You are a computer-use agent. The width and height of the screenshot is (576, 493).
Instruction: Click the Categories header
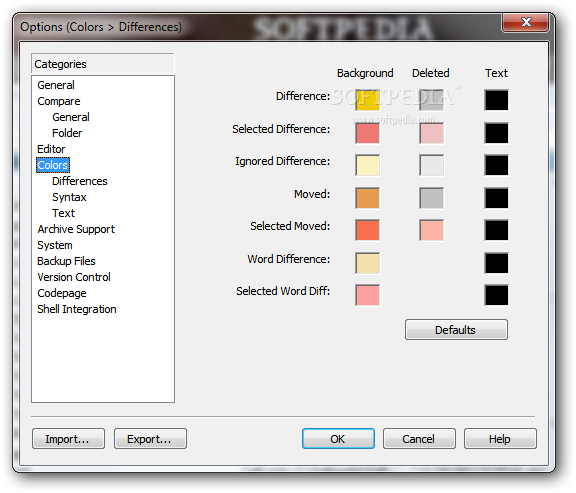(x=103, y=64)
